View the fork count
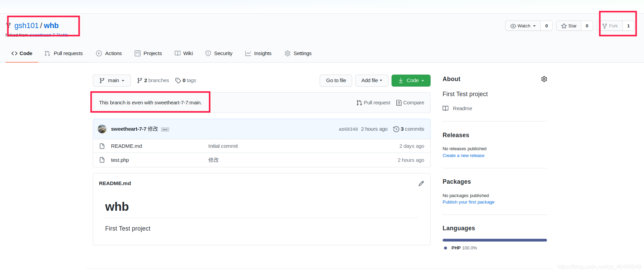The image size is (644, 273). click(628, 26)
